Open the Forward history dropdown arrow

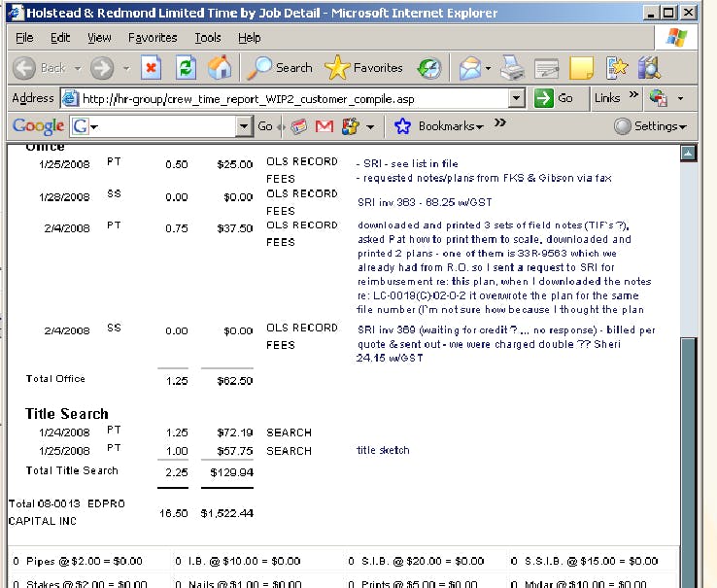click(x=126, y=69)
